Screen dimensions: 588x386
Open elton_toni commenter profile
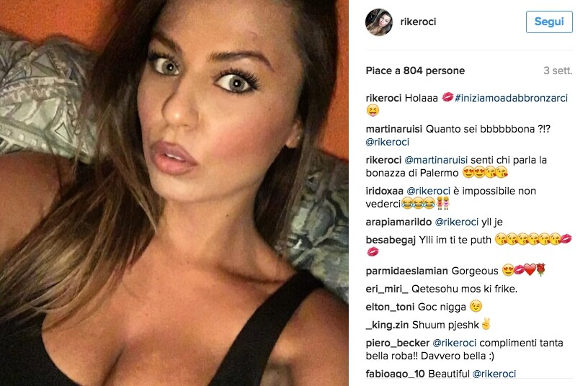pyautogui.click(x=390, y=307)
